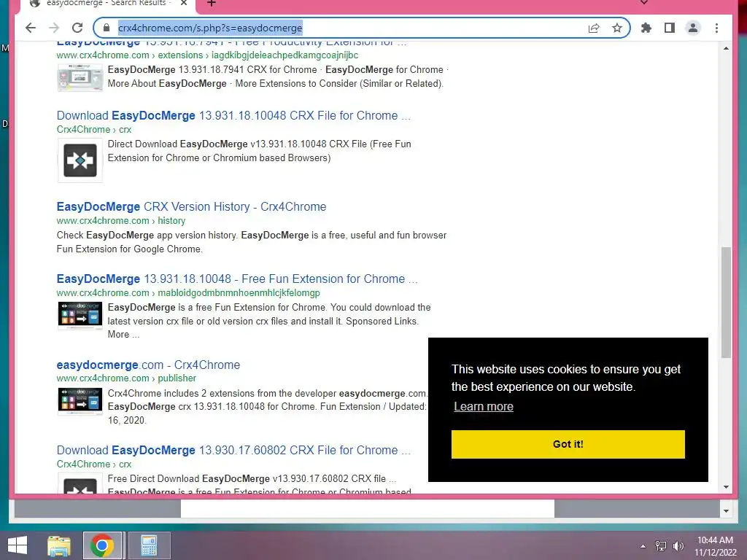Share this page icon in address bar
747x560 pixels.
tap(594, 28)
